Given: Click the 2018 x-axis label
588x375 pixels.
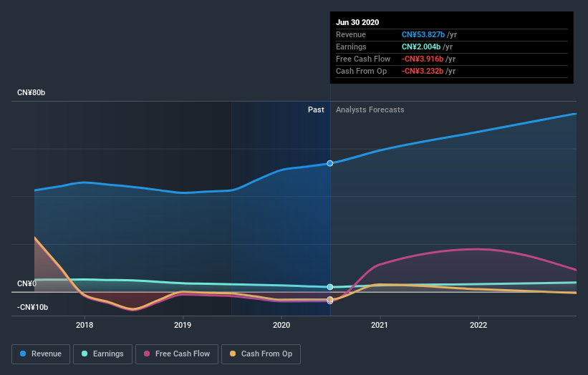Looking at the screenshot, I should click(85, 325).
